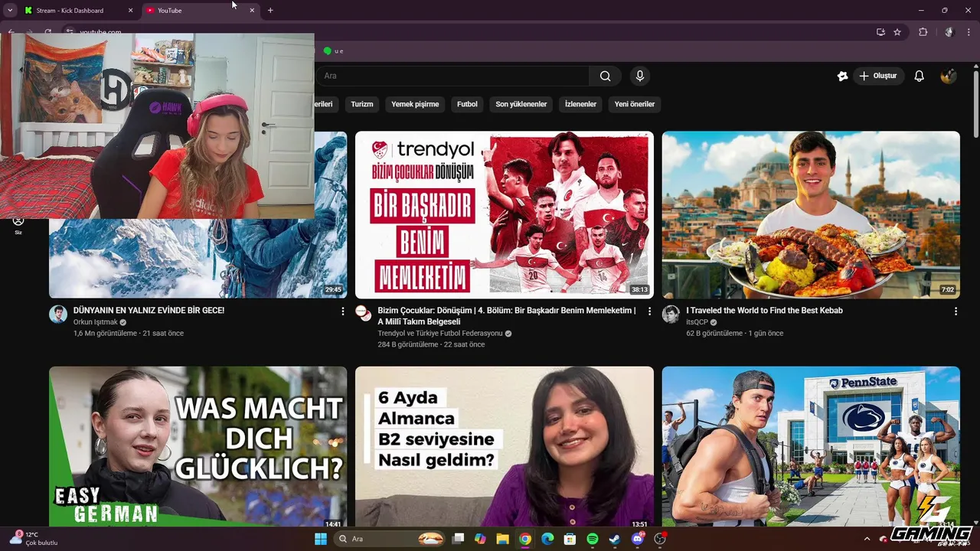Image resolution: width=980 pixels, height=551 pixels.
Task: Open Steam from the taskbar
Action: click(615, 539)
